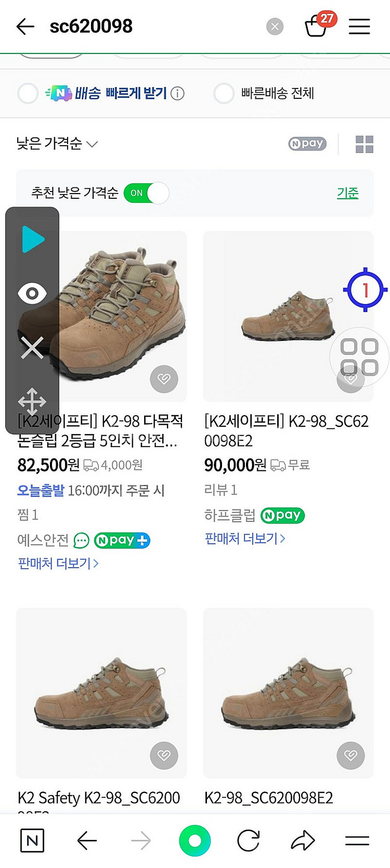Select the 배송 빠르게 받기 radio button
Screen dimensions: 390x868
(x=28, y=94)
